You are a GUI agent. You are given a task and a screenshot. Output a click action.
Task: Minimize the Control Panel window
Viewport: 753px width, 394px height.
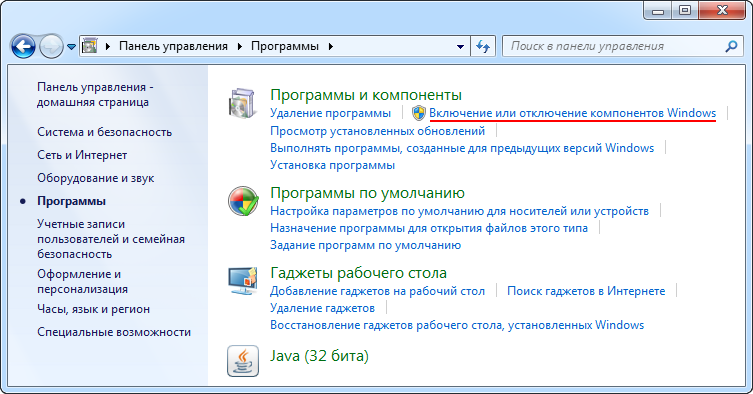(x=657, y=10)
